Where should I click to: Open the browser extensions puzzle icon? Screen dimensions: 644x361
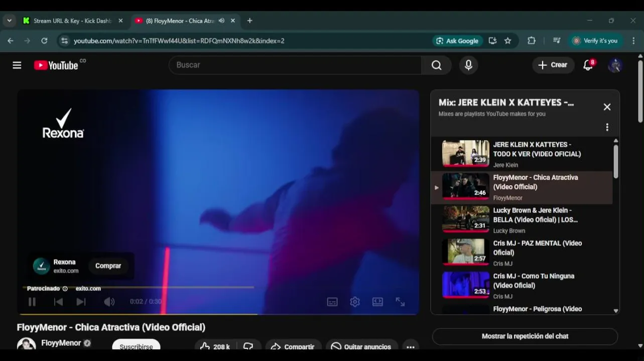pyautogui.click(x=532, y=41)
